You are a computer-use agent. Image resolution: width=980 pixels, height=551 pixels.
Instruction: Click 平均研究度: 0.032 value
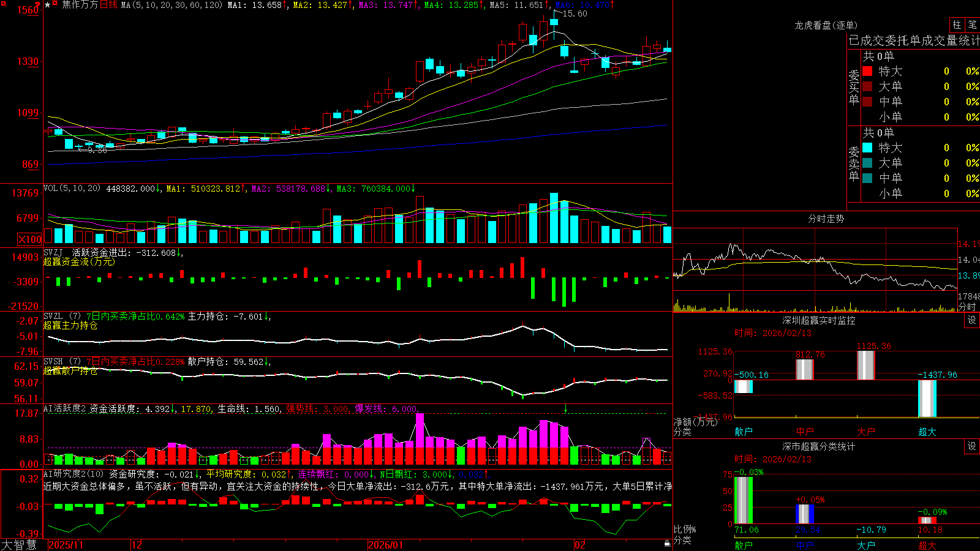click(246, 474)
